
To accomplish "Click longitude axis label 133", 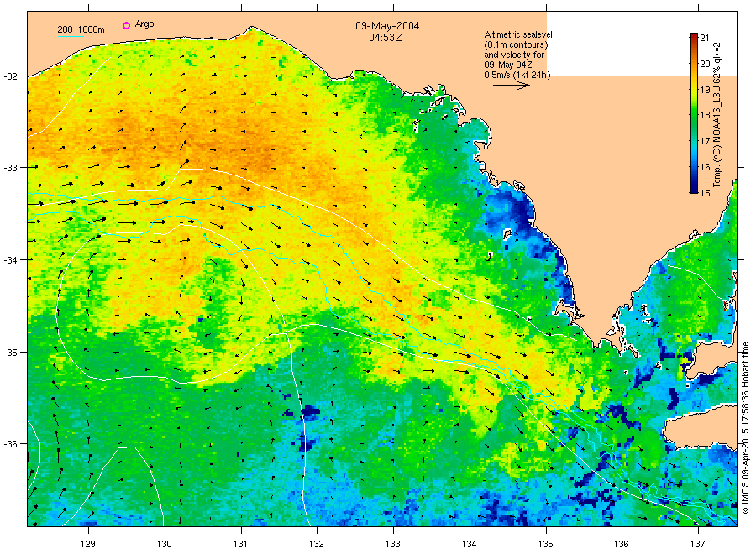I will (x=393, y=545).
